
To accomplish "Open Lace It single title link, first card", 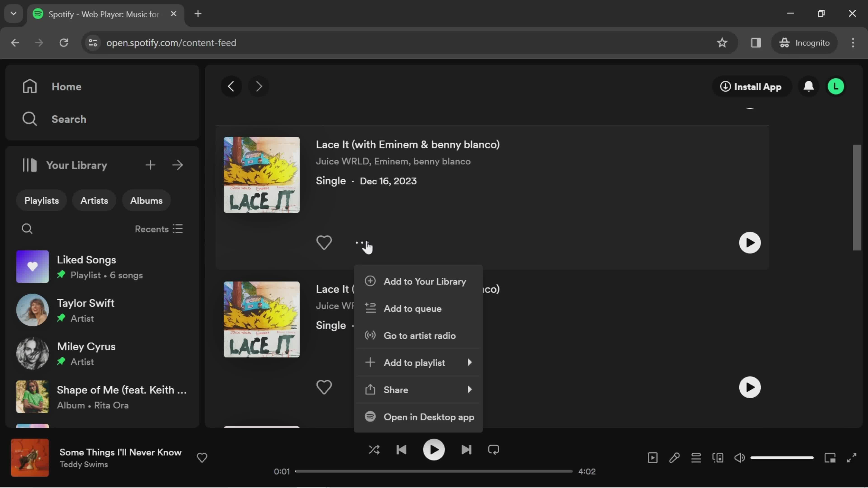I will pyautogui.click(x=408, y=145).
